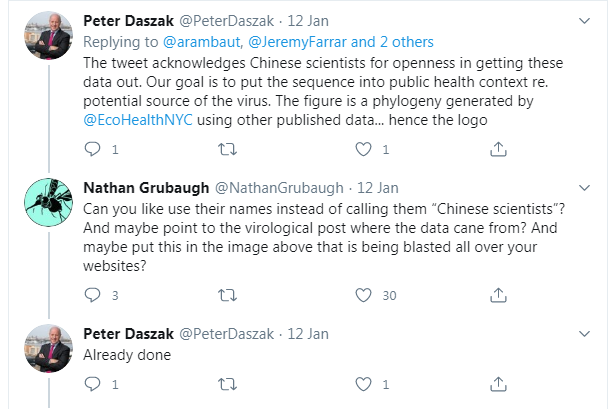
Task: Retweet Peter Daszak's first tweet
Action: pyautogui.click(x=227, y=150)
